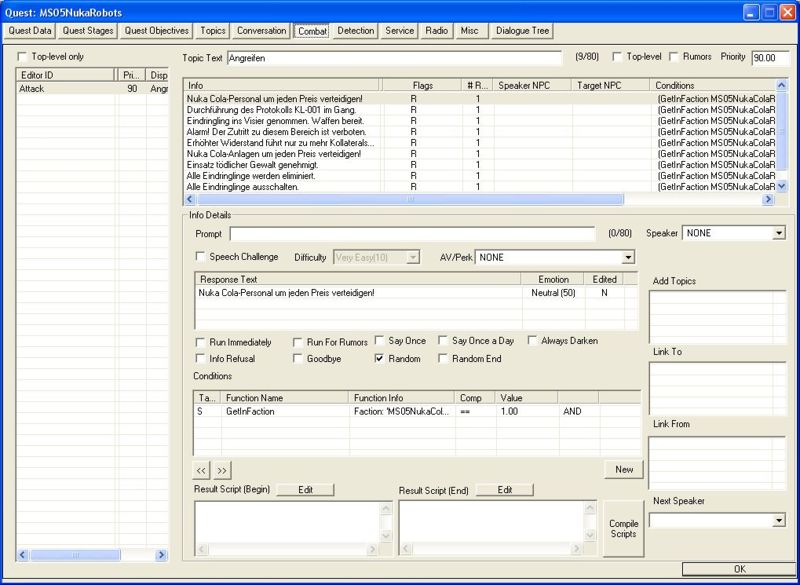Click the Emotion column header
Screen dimensions: 800x585
553,279
